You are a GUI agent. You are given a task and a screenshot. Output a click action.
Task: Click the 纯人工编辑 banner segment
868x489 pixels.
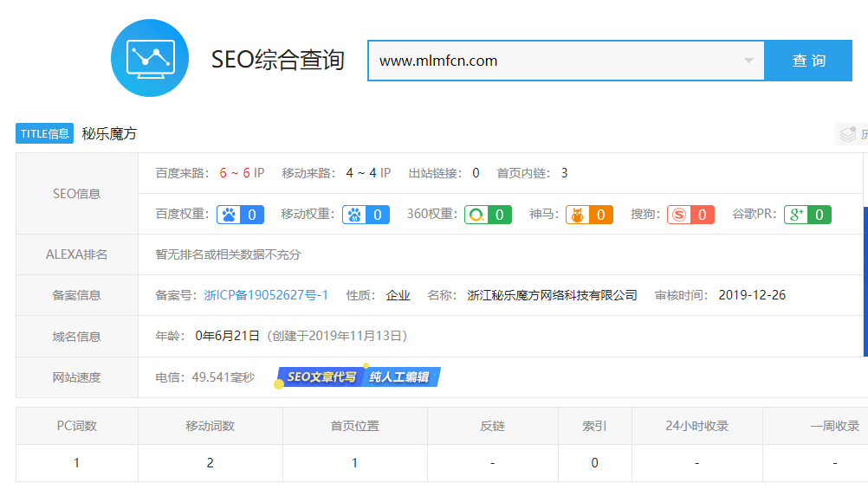[x=399, y=377]
